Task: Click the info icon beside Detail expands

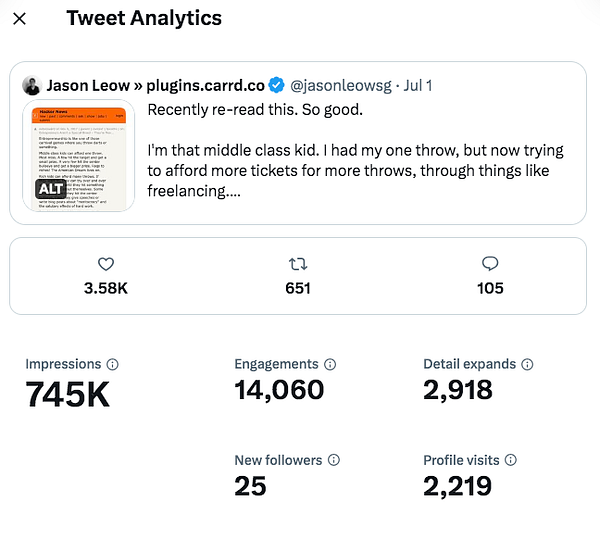Action: coord(527,365)
